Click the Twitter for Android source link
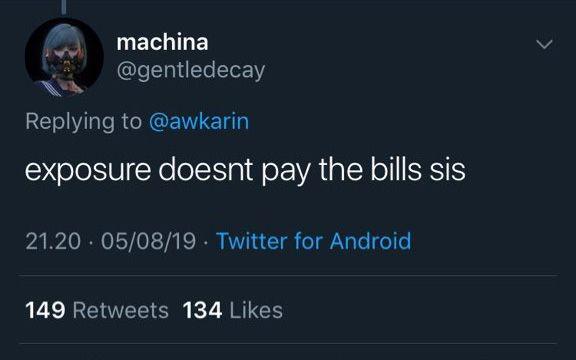Screen dimensions: 576x360 (x=313, y=241)
